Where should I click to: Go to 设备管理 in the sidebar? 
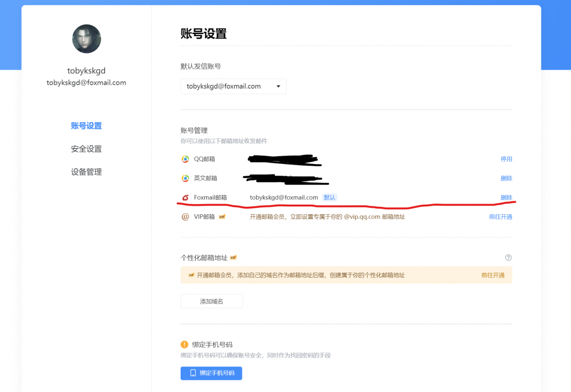click(x=86, y=172)
